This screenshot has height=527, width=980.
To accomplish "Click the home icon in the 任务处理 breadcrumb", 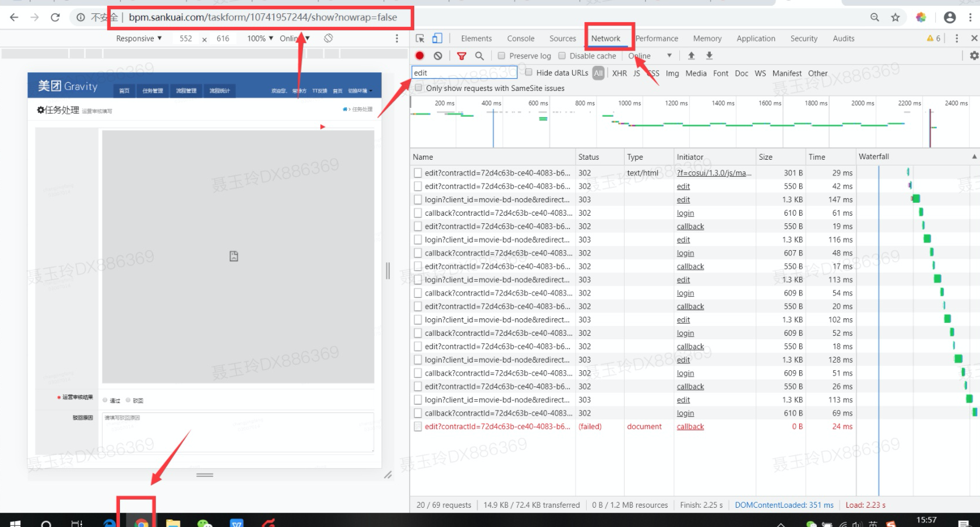I will point(345,109).
